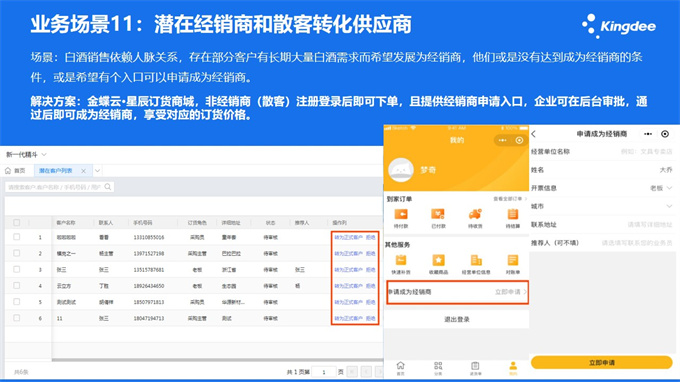This screenshot has width=680, height=382.
Task: Toggle the select-all checkbox in table header
Action: 16,222
